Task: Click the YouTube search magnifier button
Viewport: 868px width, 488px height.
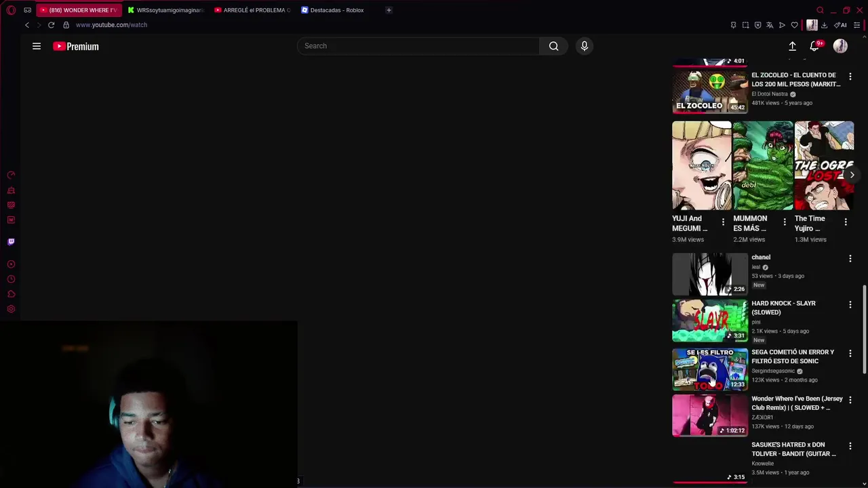Action: 554,46
